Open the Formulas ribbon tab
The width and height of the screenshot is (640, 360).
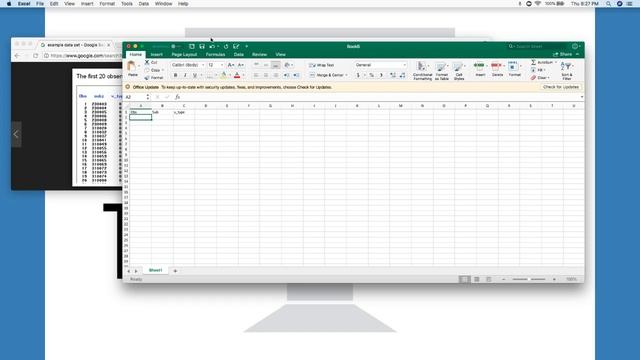[x=215, y=55]
